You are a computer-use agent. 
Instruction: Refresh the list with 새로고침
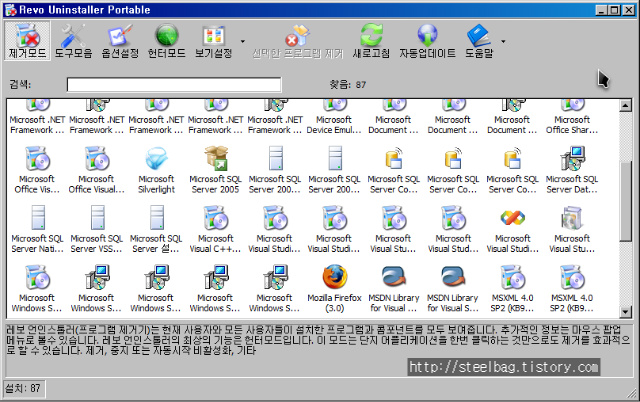371,41
